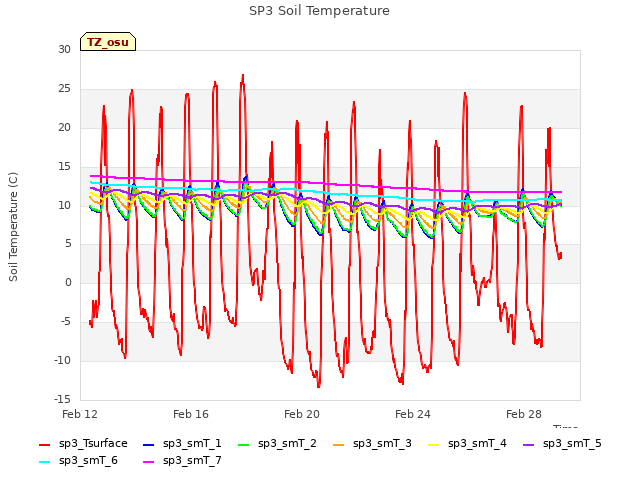The height and width of the screenshot is (480, 640).
Task: Click the red sp3_Tsurface legend swatch
Action: (x=44, y=444)
